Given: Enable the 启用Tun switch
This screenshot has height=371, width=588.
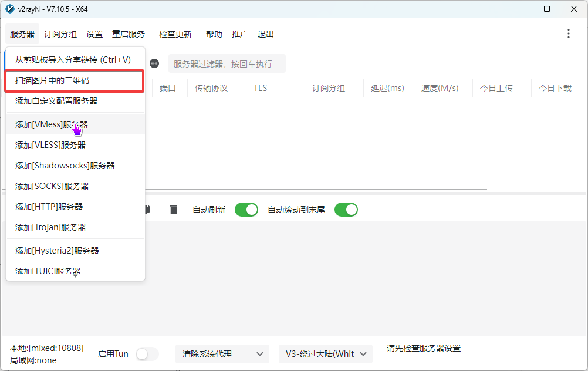Looking at the screenshot, I should point(147,354).
